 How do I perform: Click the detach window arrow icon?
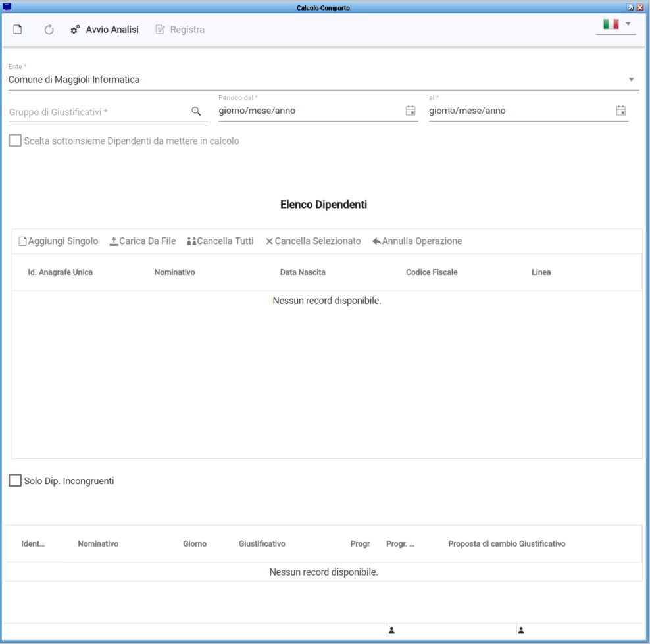point(630,7)
